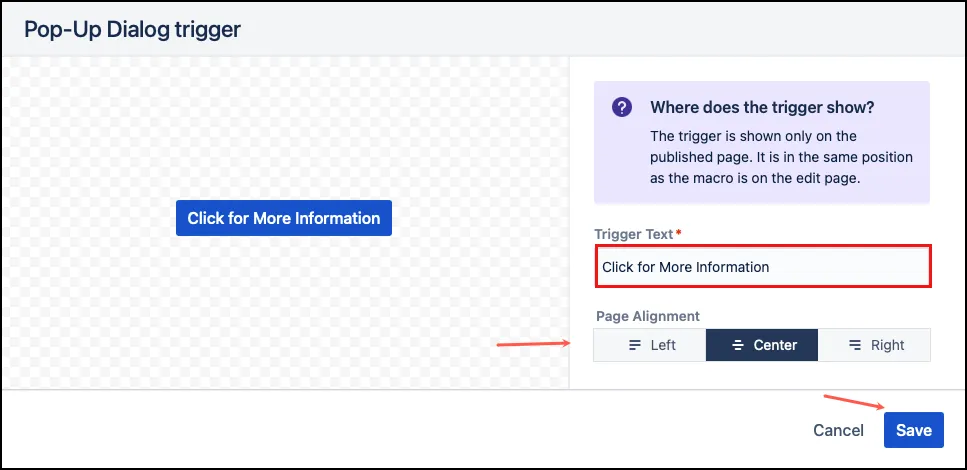Screen dimensions: 967x470
Task: Click the preview 'Click for More Information' button
Action: tap(284, 218)
